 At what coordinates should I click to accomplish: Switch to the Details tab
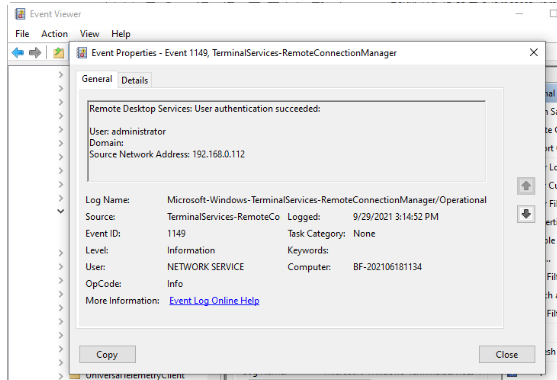[135, 80]
